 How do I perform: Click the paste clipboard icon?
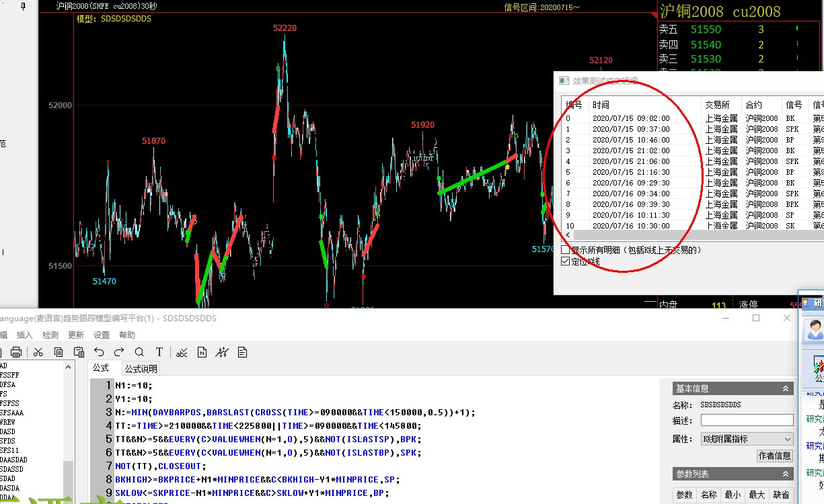pos(79,352)
